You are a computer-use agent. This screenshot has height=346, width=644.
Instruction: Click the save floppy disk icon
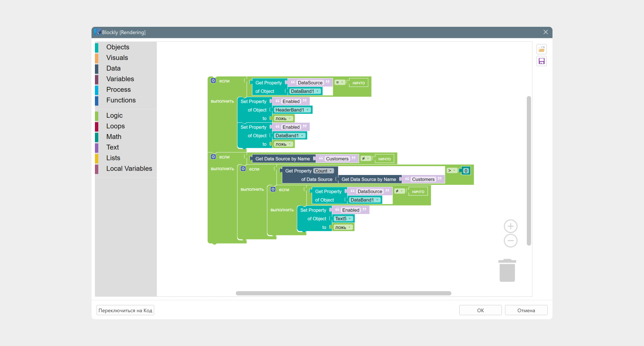[541, 61]
